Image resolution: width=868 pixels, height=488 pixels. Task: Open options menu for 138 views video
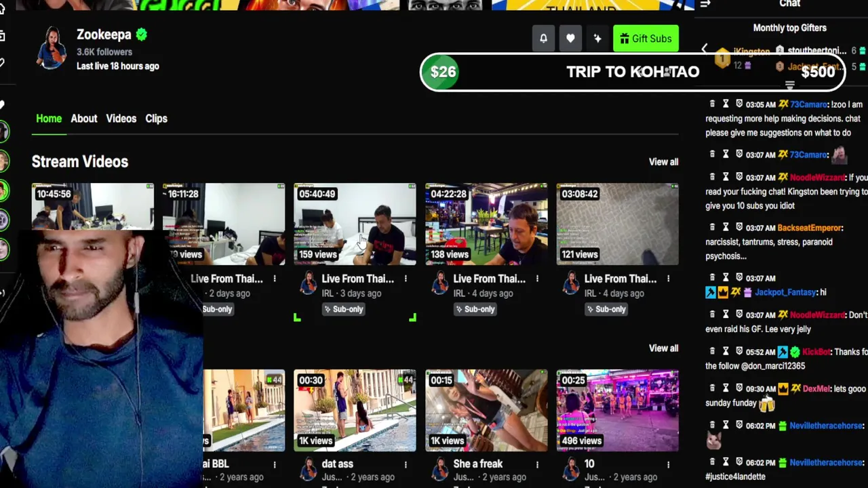(537, 279)
